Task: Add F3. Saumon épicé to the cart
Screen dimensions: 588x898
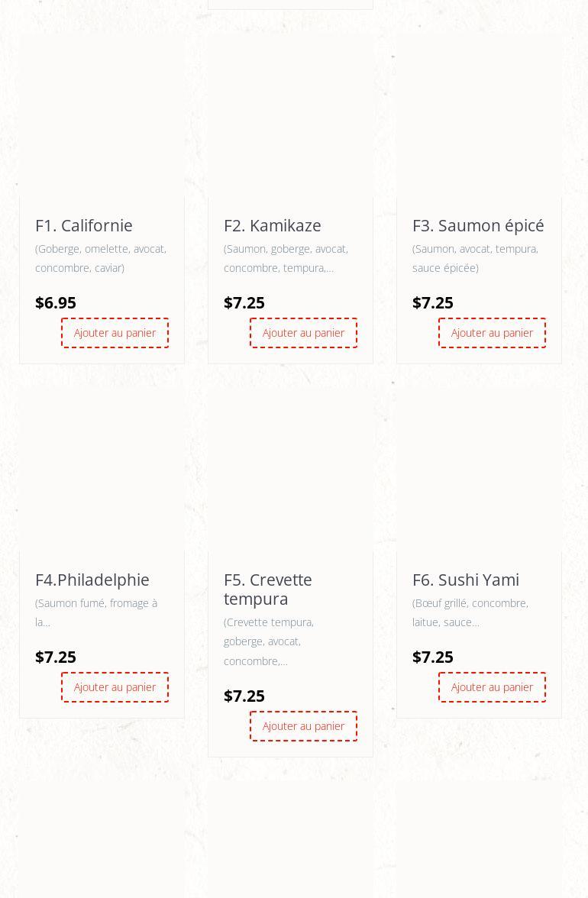Action: click(x=492, y=333)
